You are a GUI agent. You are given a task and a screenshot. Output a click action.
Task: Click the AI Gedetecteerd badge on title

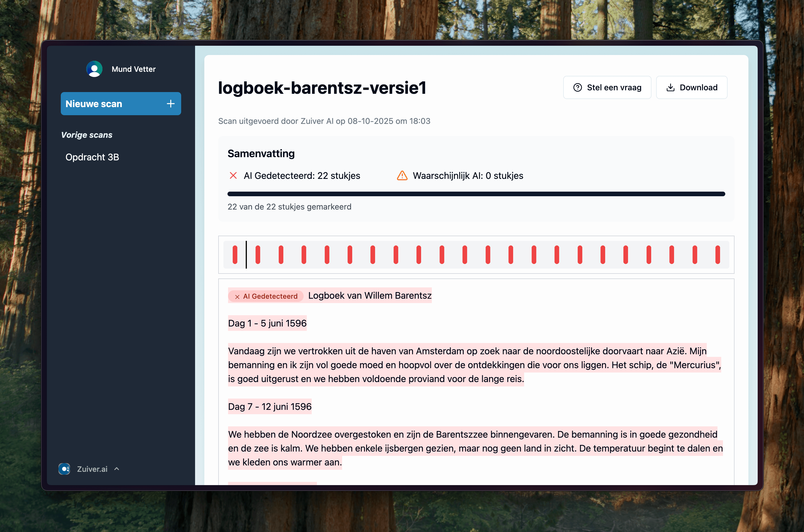pyautogui.click(x=266, y=296)
